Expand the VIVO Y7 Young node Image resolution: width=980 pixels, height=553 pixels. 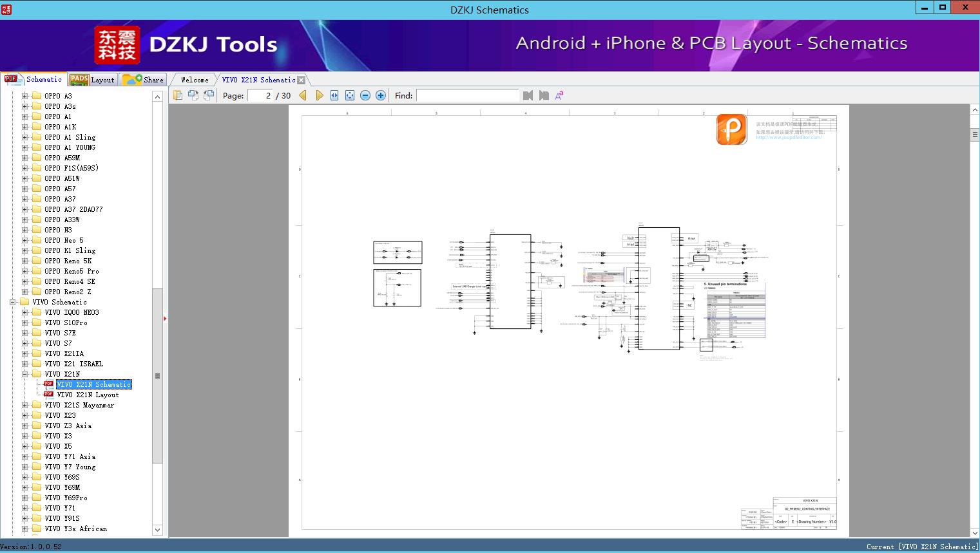[x=24, y=467]
